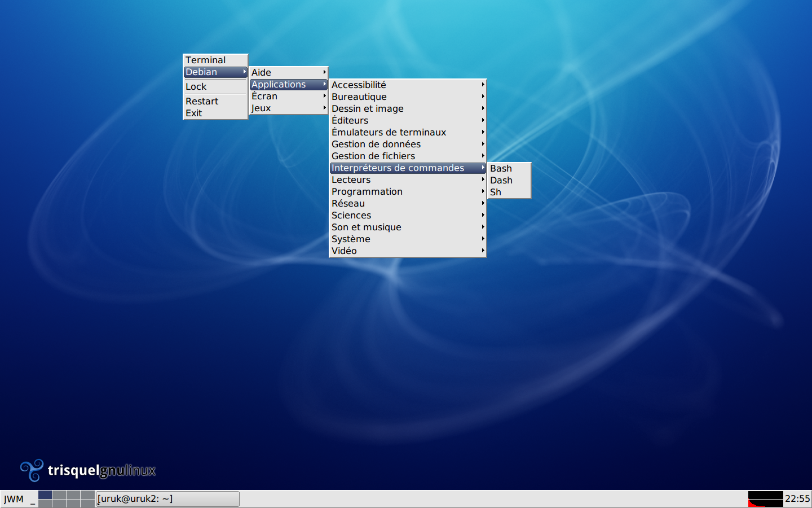Image resolution: width=812 pixels, height=508 pixels.
Task: Select the active dark blue pager desktop
Action: coord(45,495)
